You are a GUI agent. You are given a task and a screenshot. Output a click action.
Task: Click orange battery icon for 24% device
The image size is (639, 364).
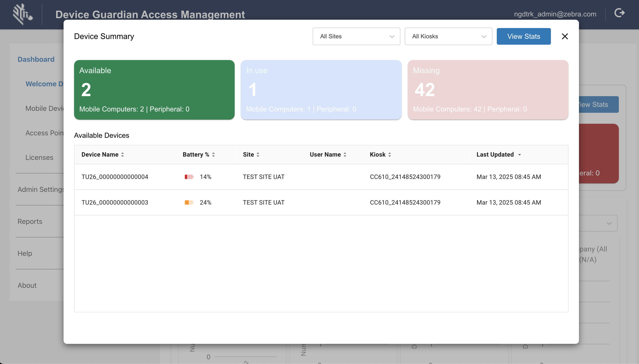(189, 203)
